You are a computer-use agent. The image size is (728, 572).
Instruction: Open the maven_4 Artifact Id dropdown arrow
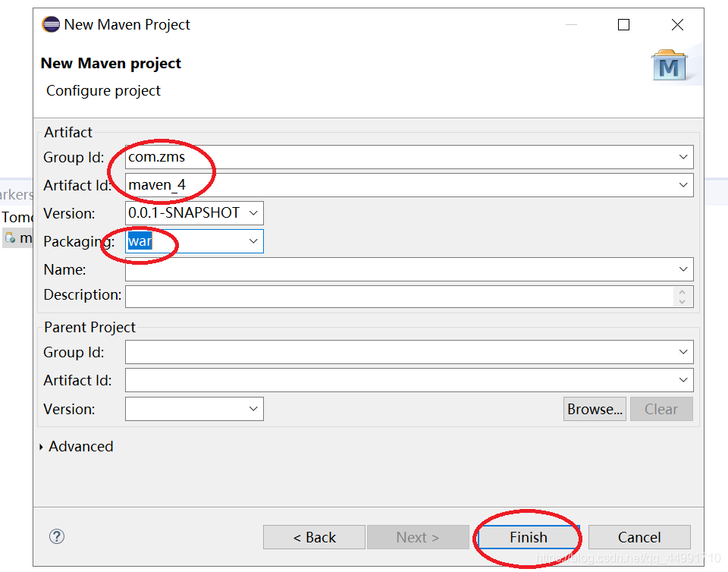click(683, 185)
